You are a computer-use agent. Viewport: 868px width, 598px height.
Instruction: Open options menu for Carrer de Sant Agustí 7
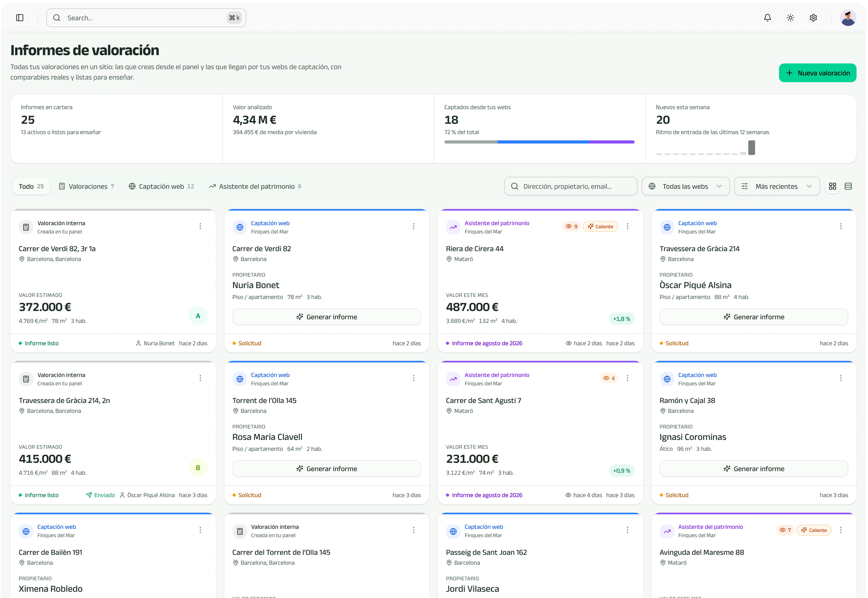pyautogui.click(x=627, y=378)
